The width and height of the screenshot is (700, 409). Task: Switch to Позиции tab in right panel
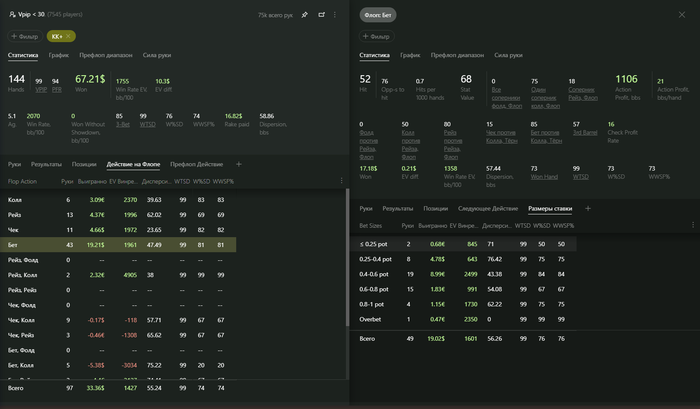[435, 209]
